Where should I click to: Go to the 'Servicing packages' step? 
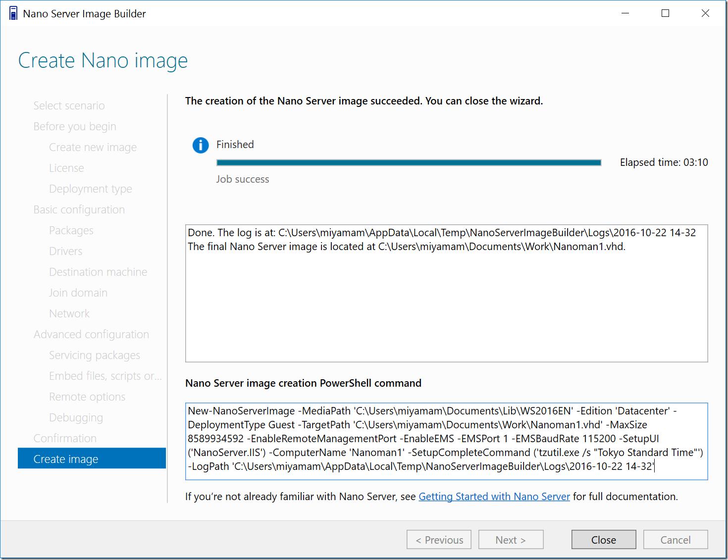[95, 355]
